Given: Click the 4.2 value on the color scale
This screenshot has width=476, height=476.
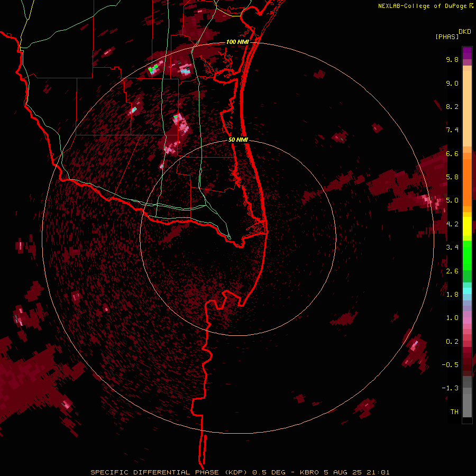Looking at the screenshot, I should (452, 224).
